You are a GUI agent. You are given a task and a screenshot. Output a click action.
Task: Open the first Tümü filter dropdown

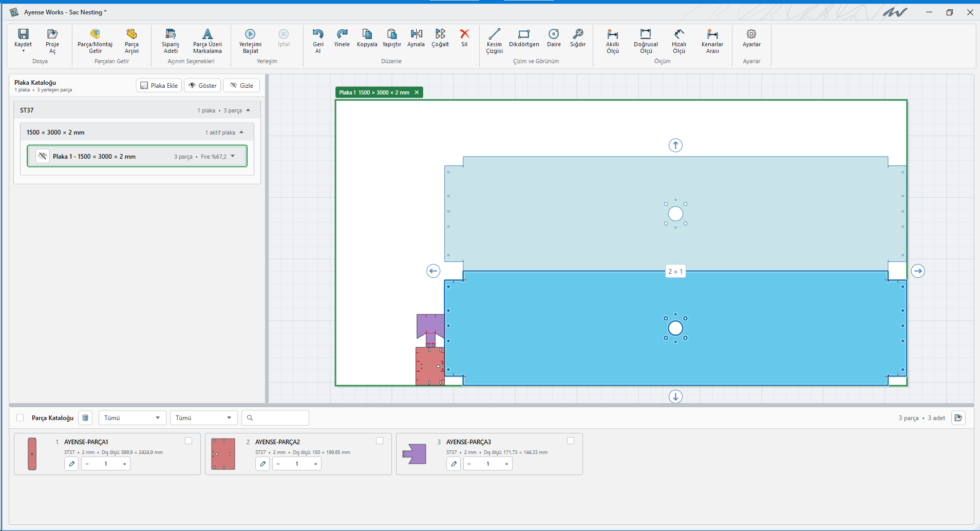[133, 418]
